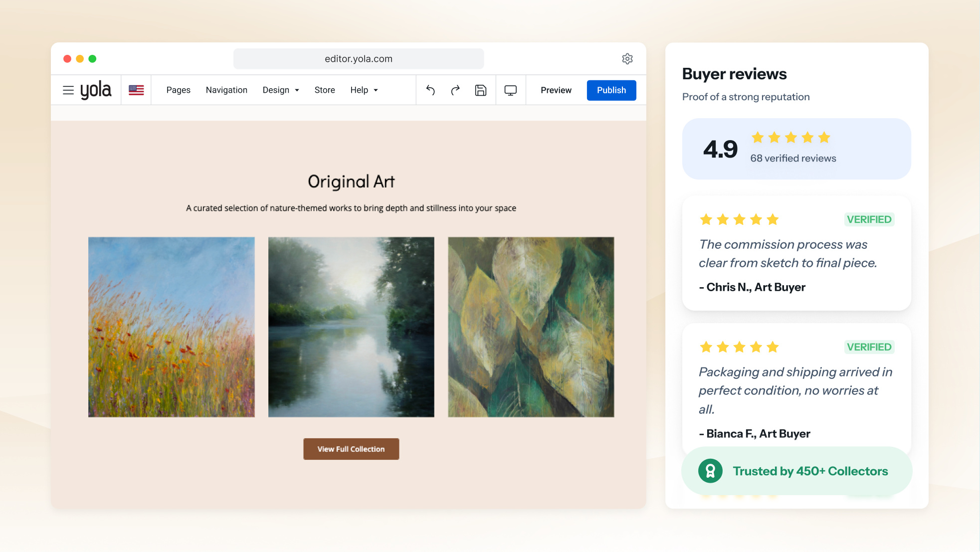Open the Store menu

[325, 90]
